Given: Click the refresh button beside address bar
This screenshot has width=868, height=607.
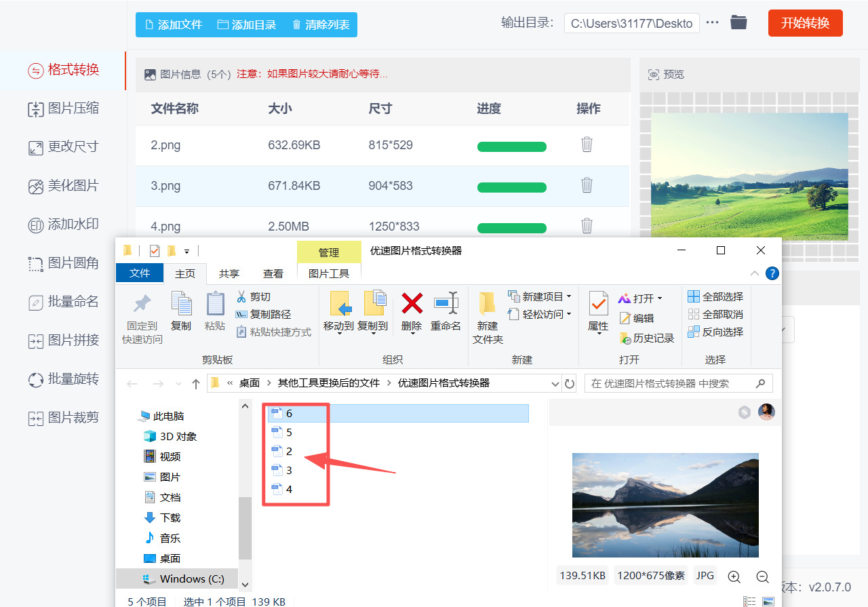Looking at the screenshot, I should 570,383.
